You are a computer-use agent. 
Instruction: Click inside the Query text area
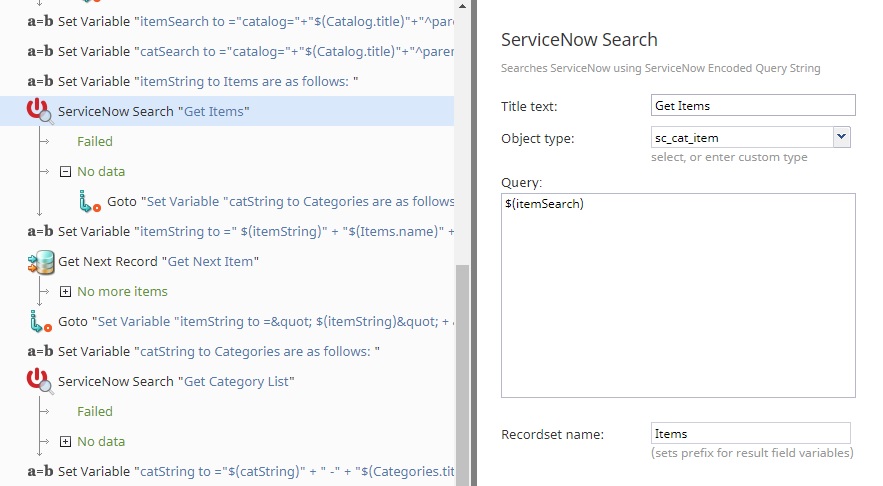678,296
